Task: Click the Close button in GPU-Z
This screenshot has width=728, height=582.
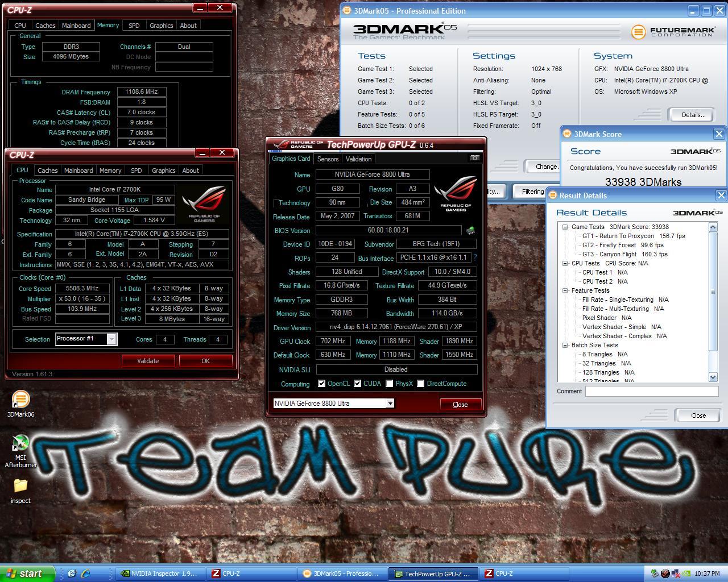Action: pyautogui.click(x=460, y=405)
